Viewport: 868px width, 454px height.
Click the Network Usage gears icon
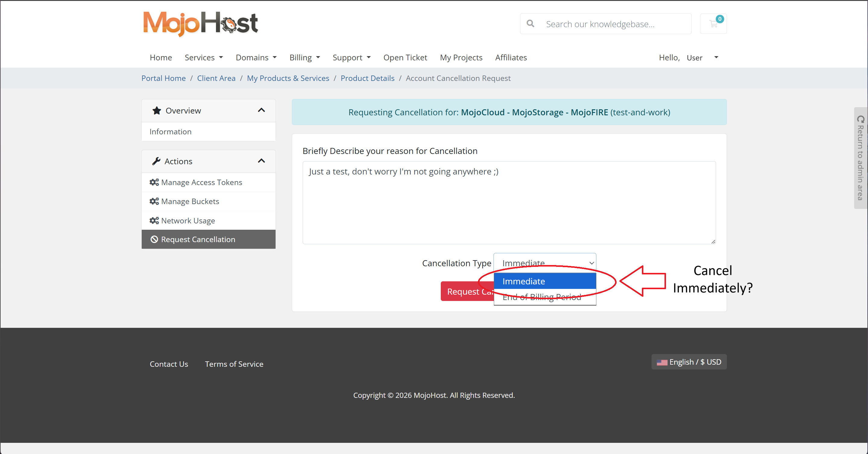click(154, 221)
